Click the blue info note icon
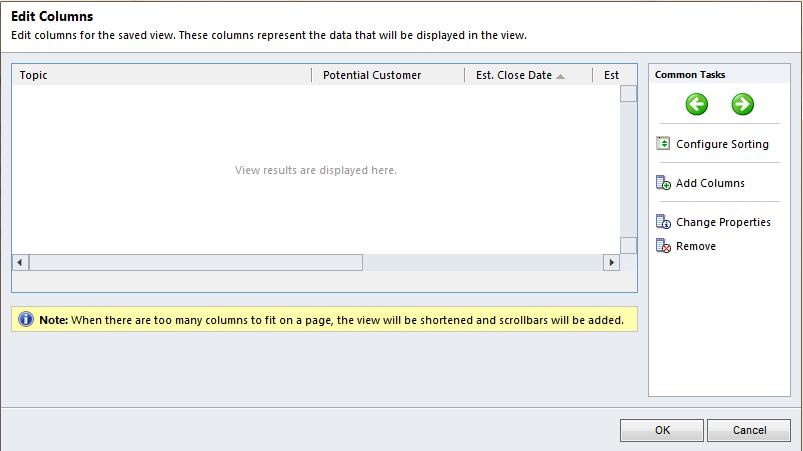803x451 pixels. (26, 320)
